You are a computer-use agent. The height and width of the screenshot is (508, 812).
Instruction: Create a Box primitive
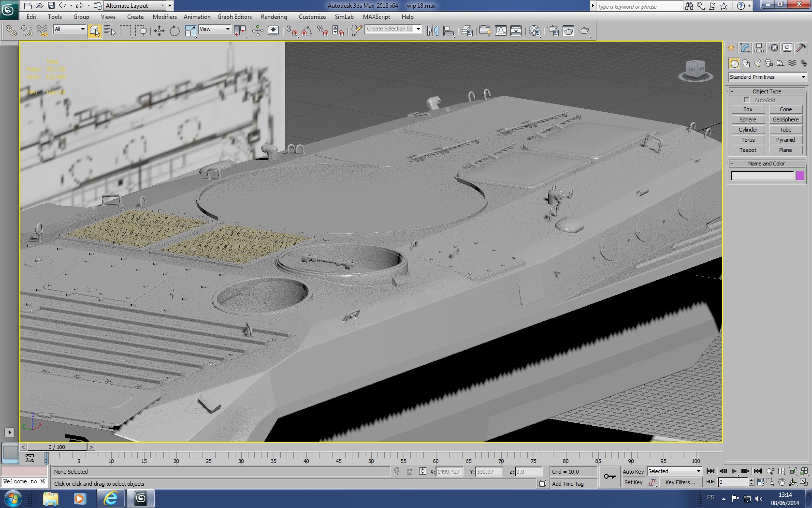pos(748,109)
